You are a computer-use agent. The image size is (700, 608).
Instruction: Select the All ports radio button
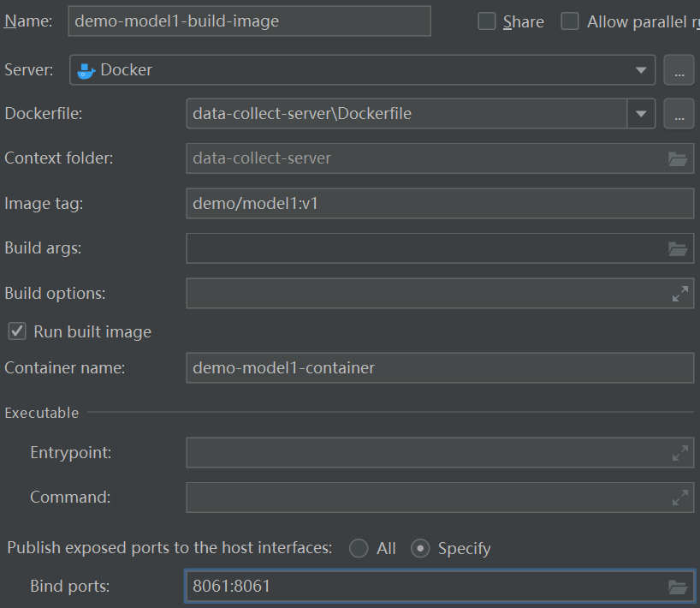(x=359, y=548)
